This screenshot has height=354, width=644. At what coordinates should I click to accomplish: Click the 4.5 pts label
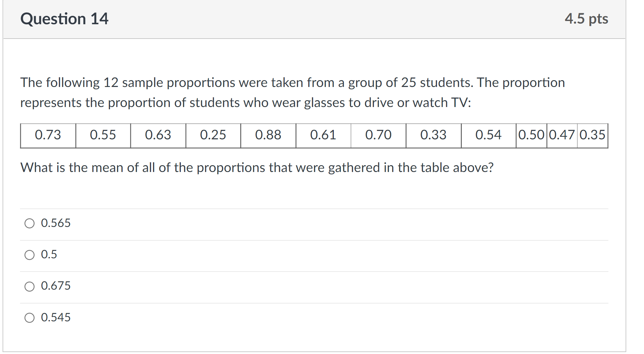click(x=586, y=19)
